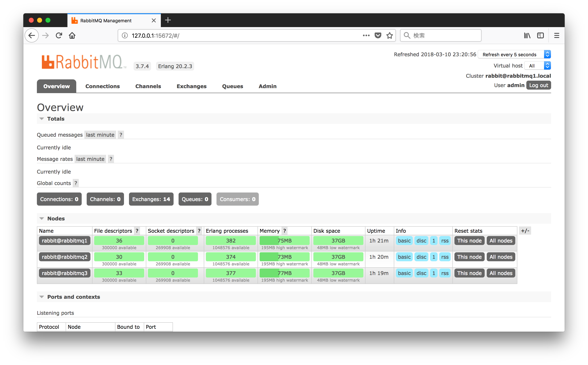Reset stats for This node on rabbitmq3
Screen dimensions: 588x365
tap(469, 273)
